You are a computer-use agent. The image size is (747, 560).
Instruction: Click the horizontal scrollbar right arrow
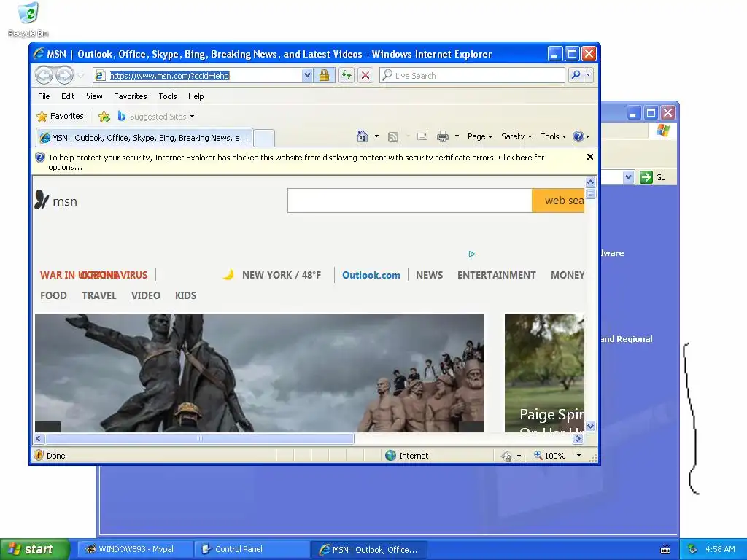click(578, 438)
